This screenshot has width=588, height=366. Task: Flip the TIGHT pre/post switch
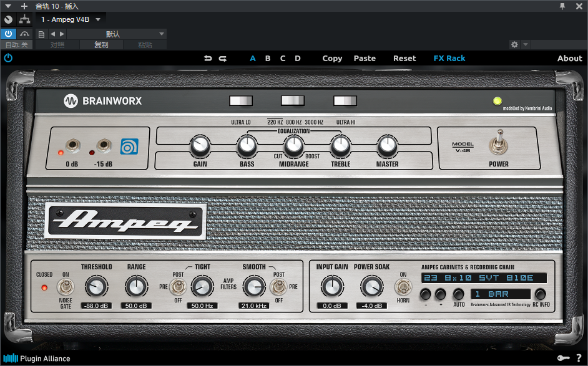pyautogui.click(x=178, y=287)
